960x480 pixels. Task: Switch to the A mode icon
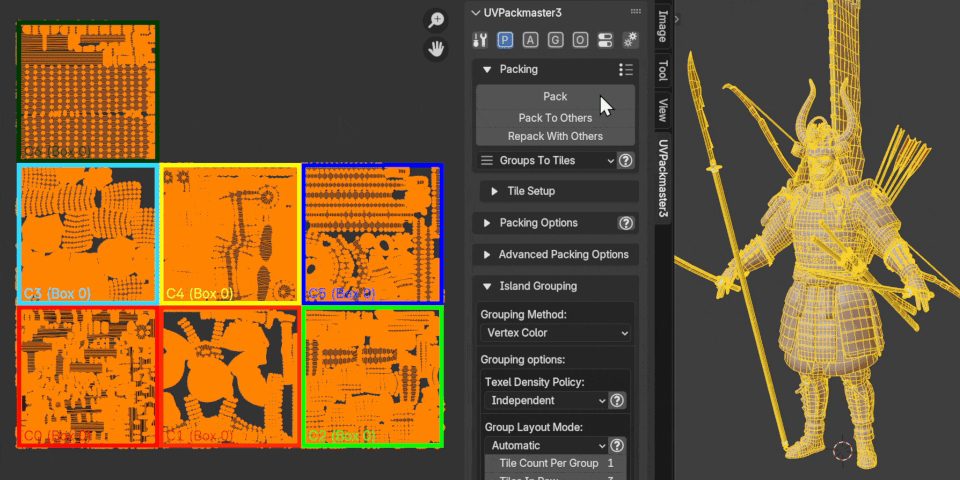pos(530,40)
